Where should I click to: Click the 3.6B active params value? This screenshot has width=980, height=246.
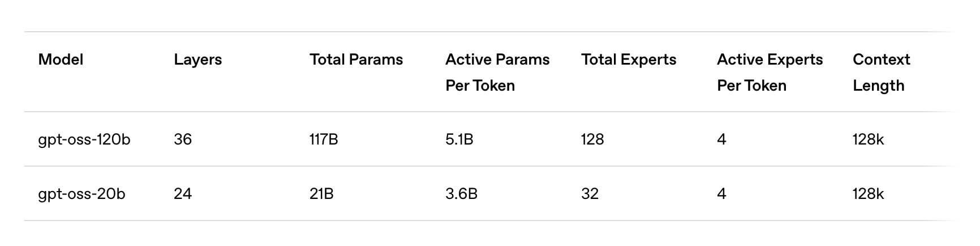pyautogui.click(x=461, y=194)
